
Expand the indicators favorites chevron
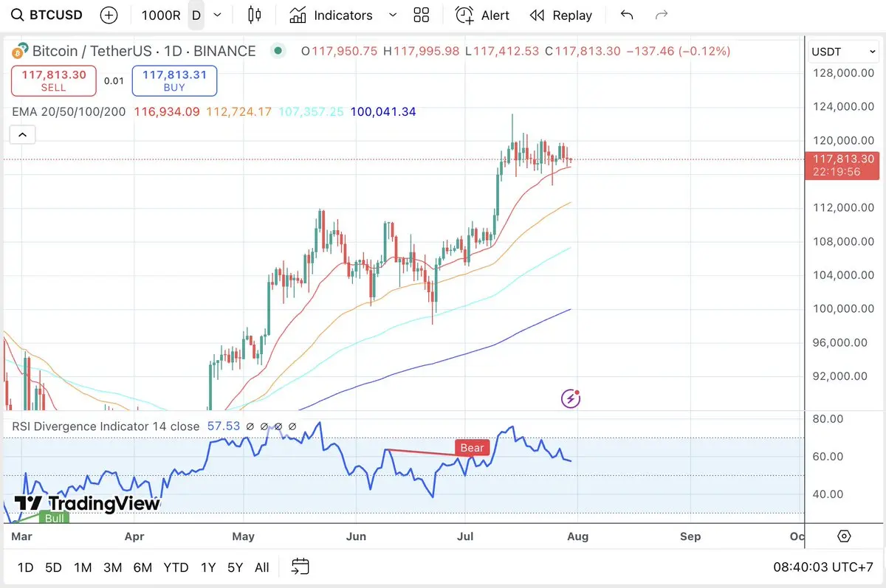point(393,15)
